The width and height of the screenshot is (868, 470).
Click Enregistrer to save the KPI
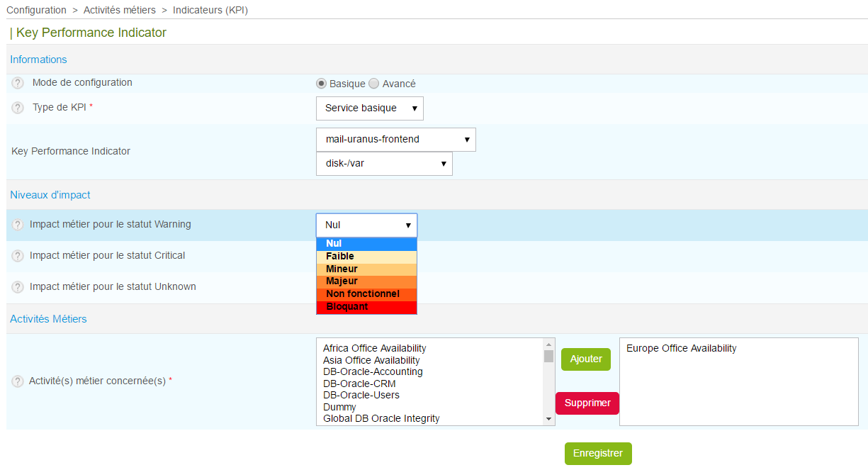[597, 454]
